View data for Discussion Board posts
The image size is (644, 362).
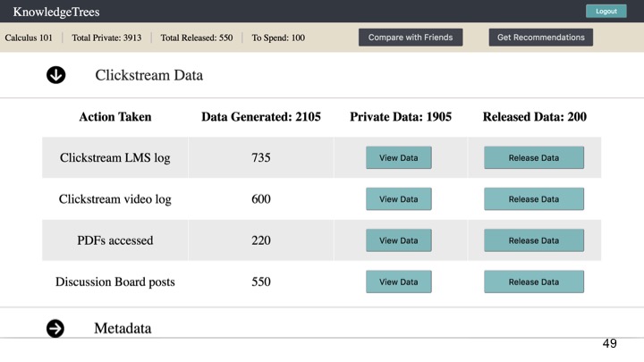[x=398, y=282]
